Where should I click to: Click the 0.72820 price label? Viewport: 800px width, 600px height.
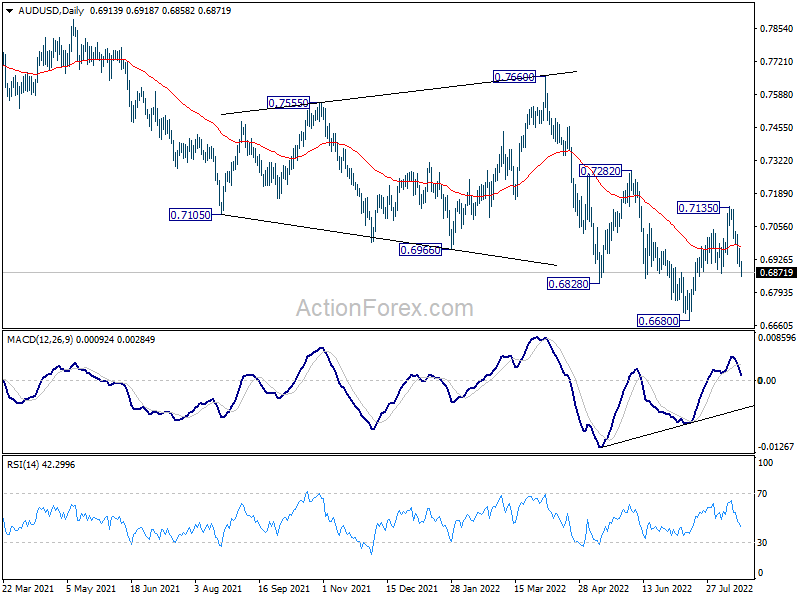(x=601, y=171)
